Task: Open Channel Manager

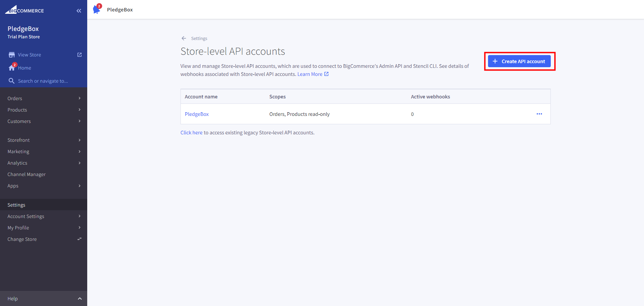Action: tap(26, 174)
